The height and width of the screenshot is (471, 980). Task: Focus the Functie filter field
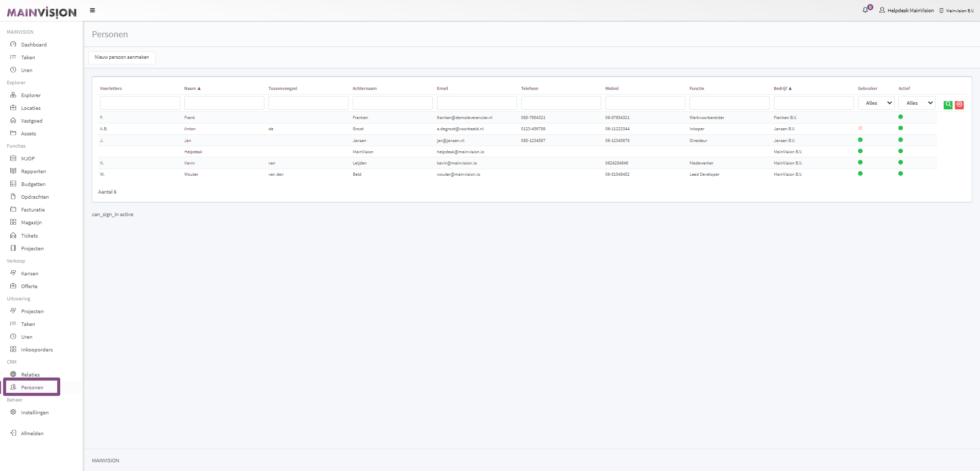[729, 103]
